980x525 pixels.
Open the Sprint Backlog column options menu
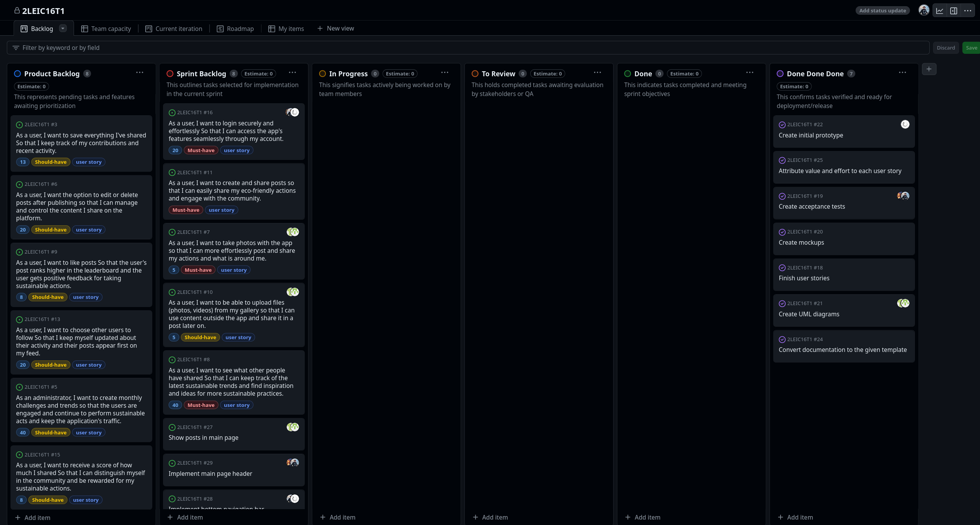click(292, 73)
